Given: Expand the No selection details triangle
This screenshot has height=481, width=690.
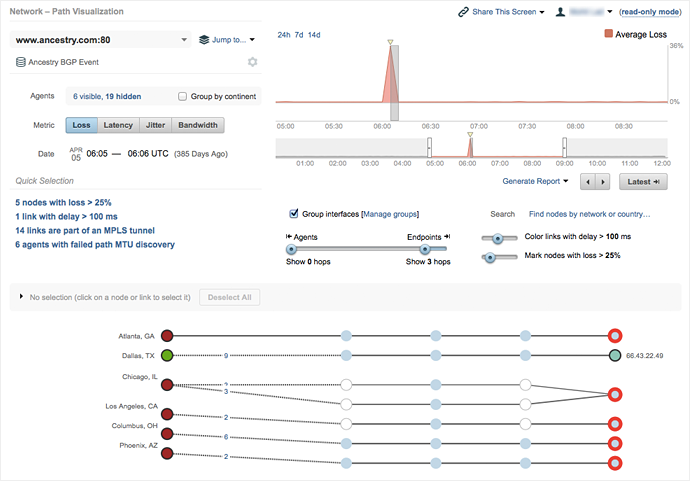Looking at the screenshot, I should pos(21,297).
